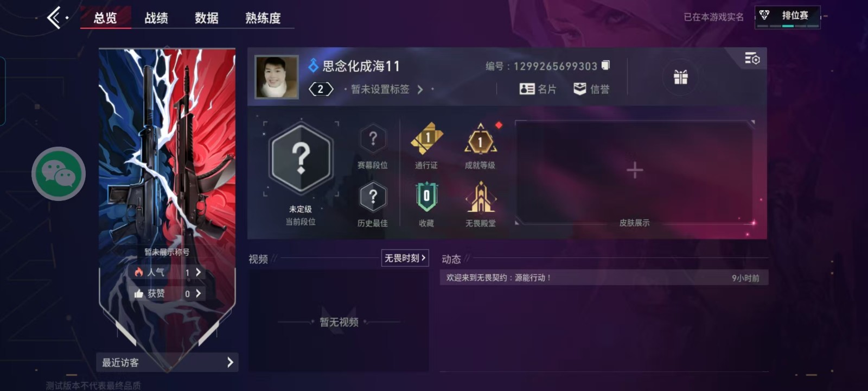Open the gift box icon
The height and width of the screenshot is (391, 868).
680,77
